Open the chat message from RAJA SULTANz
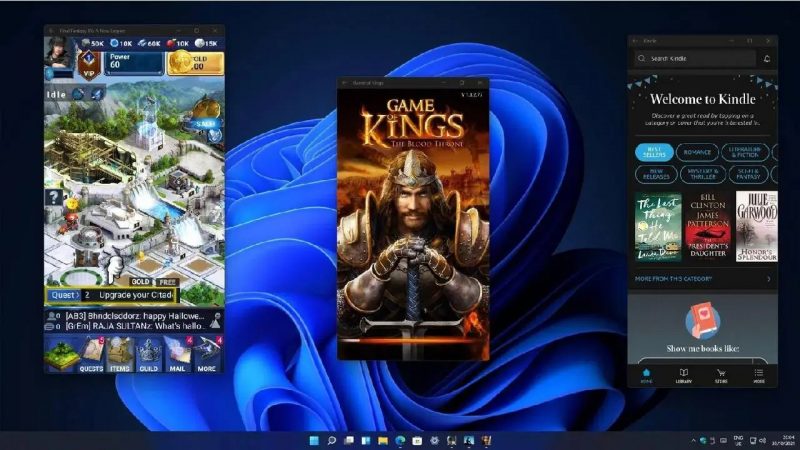Viewport: 800px width, 450px height. [x=135, y=326]
